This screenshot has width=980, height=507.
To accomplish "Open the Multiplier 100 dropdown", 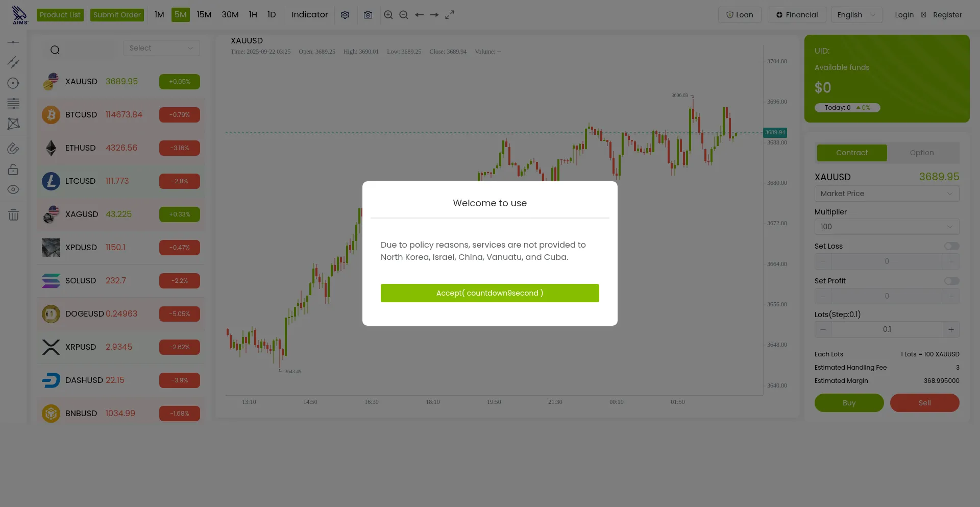I will [887, 227].
